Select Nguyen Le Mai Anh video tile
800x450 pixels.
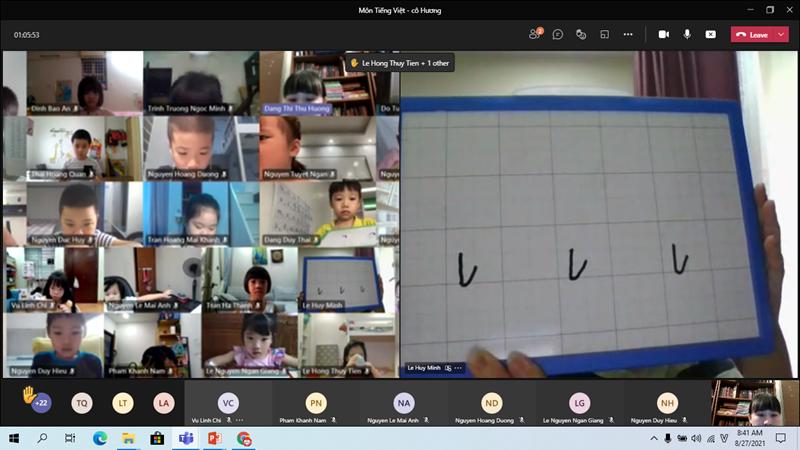tap(153, 280)
